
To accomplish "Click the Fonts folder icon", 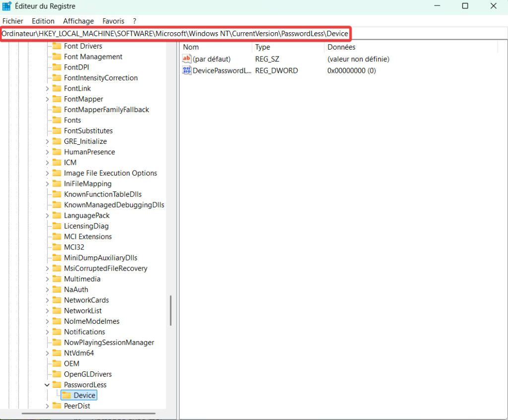I will [x=57, y=120].
